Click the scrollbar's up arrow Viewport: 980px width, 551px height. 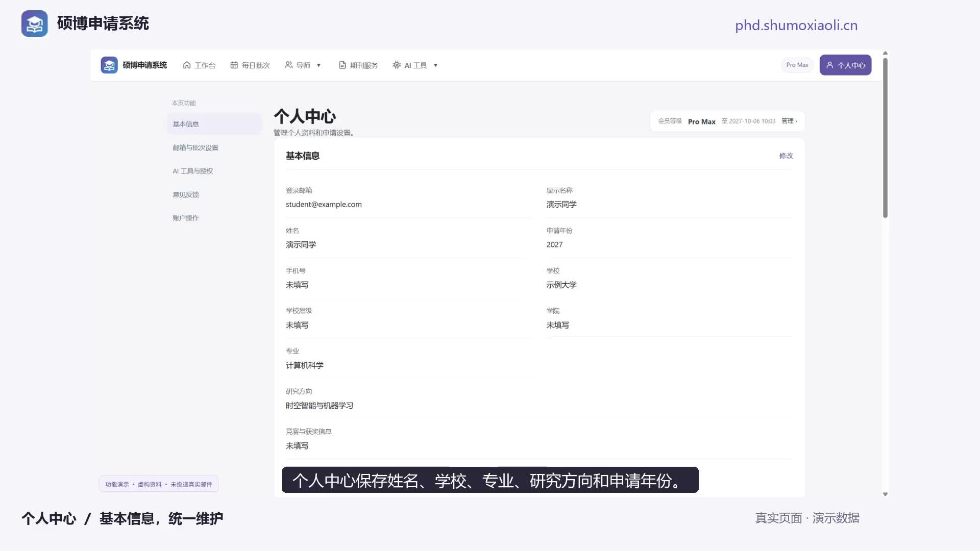885,53
